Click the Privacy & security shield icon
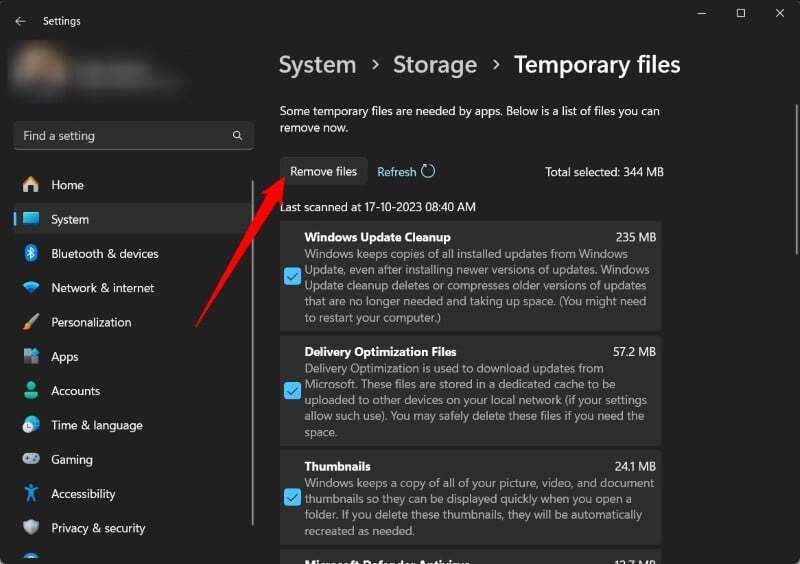 click(x=31, y=527)
